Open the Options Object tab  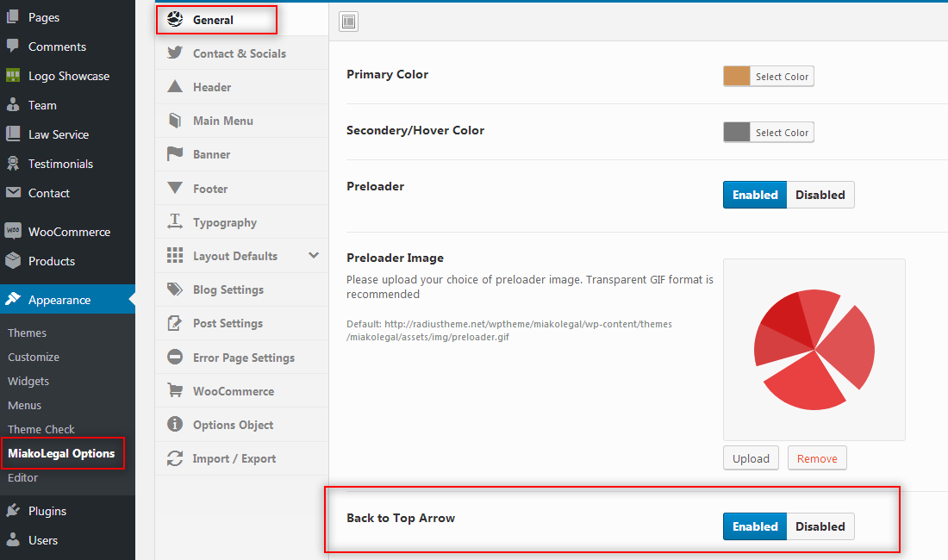pos(242,425)
